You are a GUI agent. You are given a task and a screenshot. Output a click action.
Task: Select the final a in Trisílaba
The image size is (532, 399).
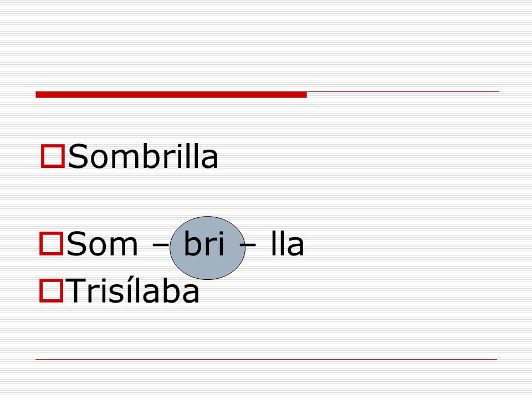(x=191, y=294)
